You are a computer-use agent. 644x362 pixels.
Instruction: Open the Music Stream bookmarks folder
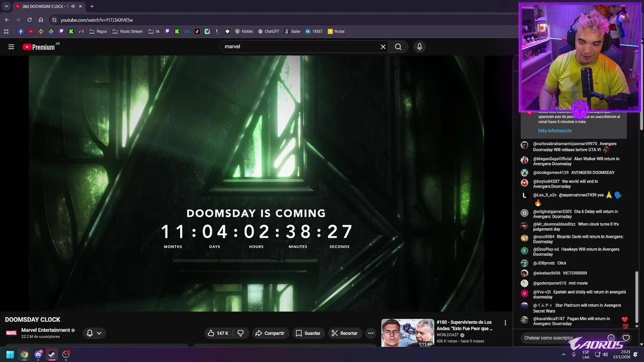pyautogui.click(x=128, y=31)
